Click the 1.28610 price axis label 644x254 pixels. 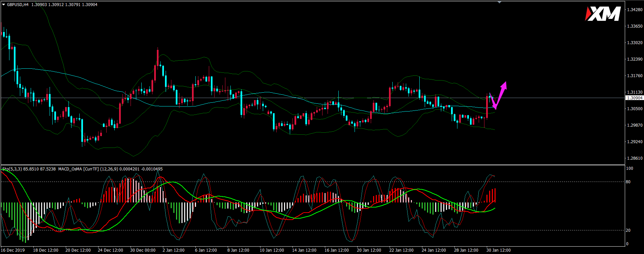pos(634,158)
